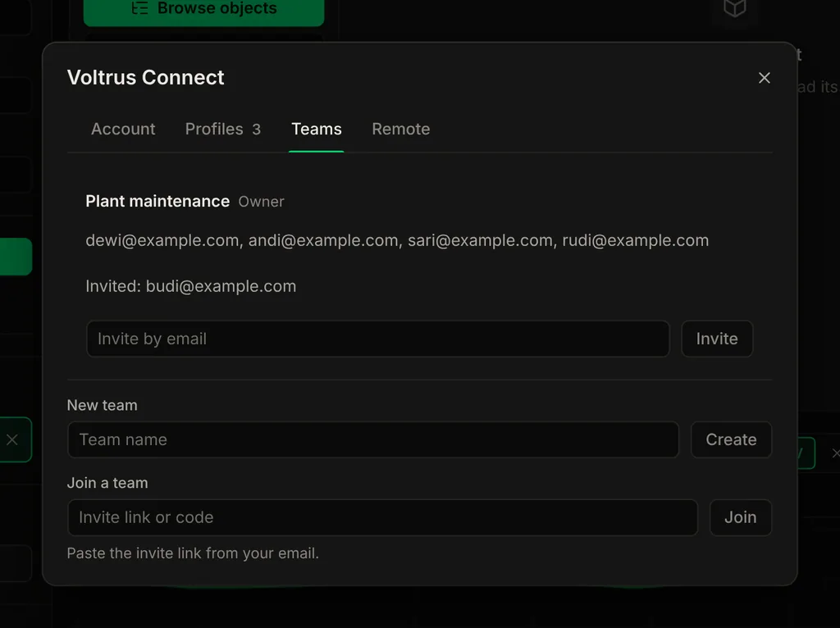Switch to the Account tab

tap(123, 129)
